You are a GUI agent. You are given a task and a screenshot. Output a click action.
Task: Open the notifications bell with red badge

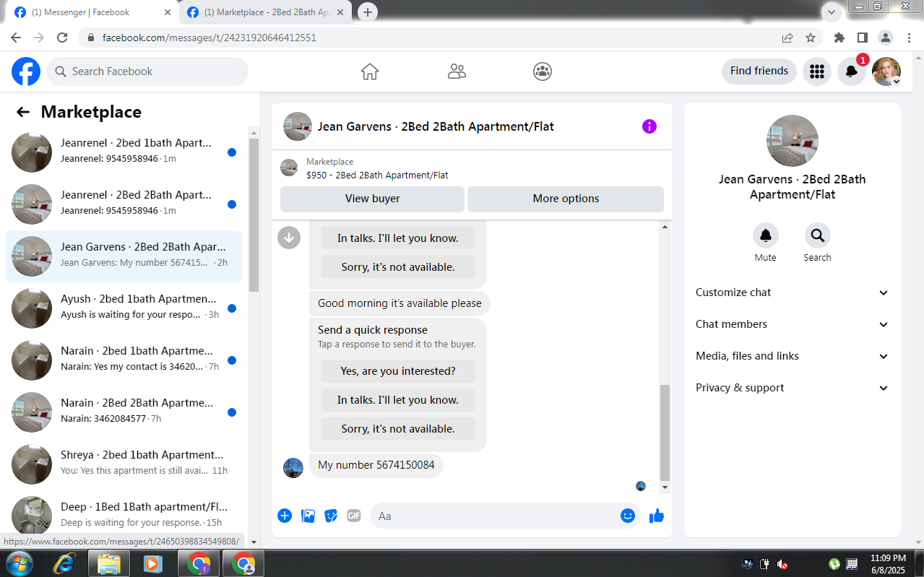point(852,71)
